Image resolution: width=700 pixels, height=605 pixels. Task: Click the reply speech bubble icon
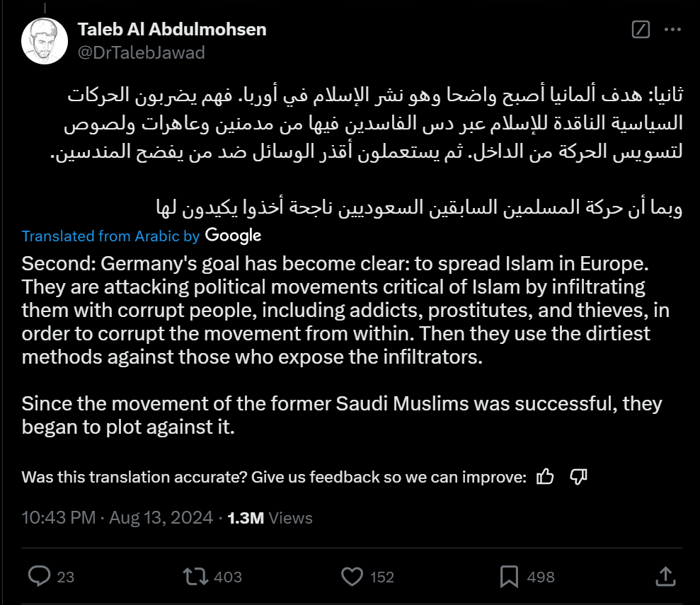[x=38, y=577]
